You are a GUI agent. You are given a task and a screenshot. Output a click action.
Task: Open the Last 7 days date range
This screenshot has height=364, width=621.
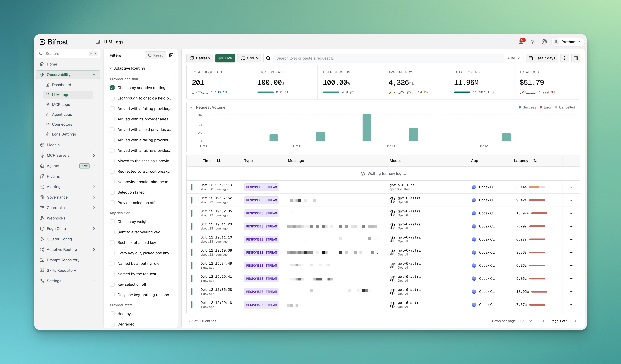point(542,58)
